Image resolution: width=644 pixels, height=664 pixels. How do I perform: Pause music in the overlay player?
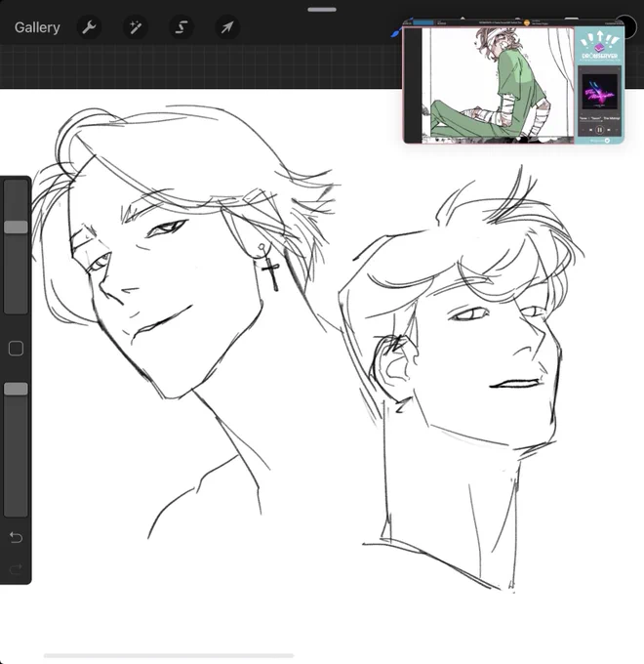pyautogui.click(x=599, y=130)
